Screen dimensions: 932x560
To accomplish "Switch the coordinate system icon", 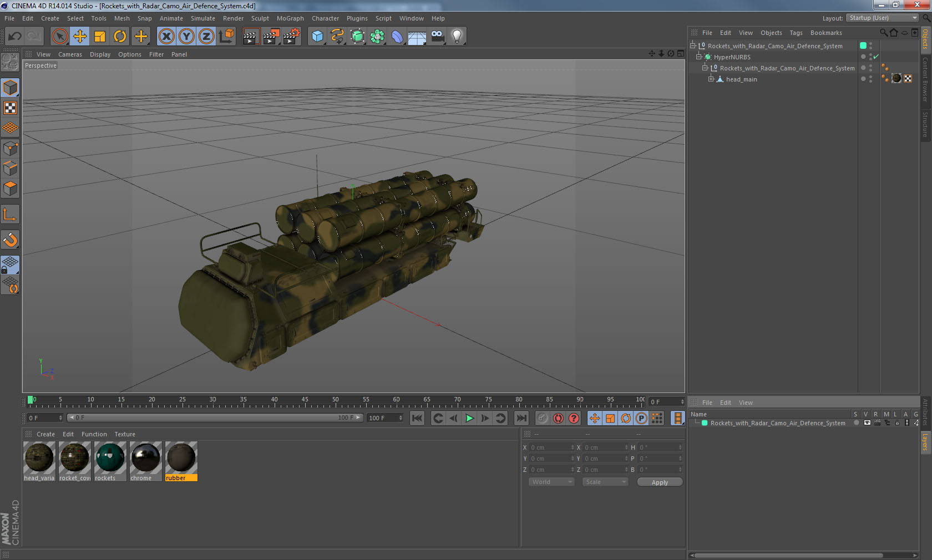I will [x=226, y=37].
